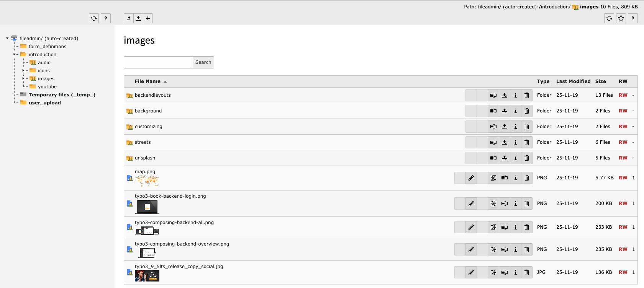Select audio folder in tree
Screen dimensions: 644x288
point(44,62)
